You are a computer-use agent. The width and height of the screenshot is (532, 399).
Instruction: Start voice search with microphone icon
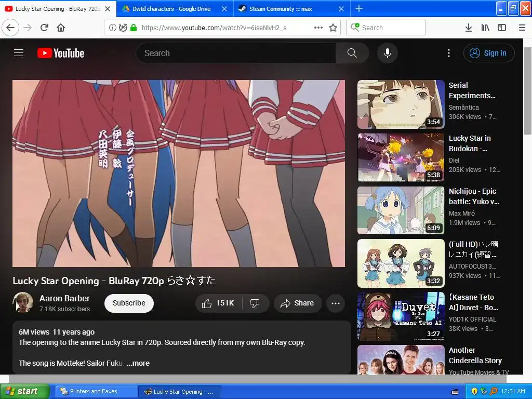point(388,53)
